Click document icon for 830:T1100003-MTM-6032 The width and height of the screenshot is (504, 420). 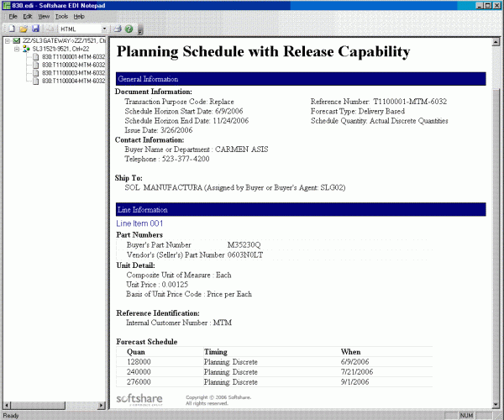[36, 73]
